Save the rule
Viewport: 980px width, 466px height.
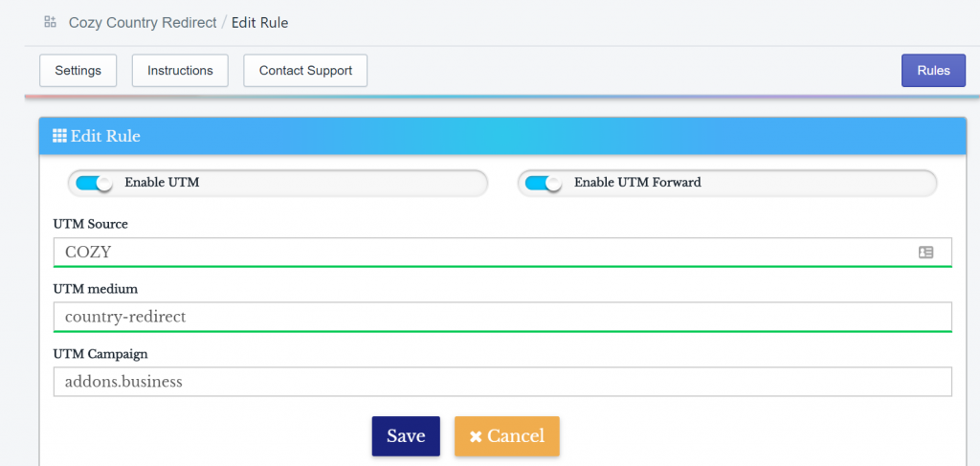point(406,436)
